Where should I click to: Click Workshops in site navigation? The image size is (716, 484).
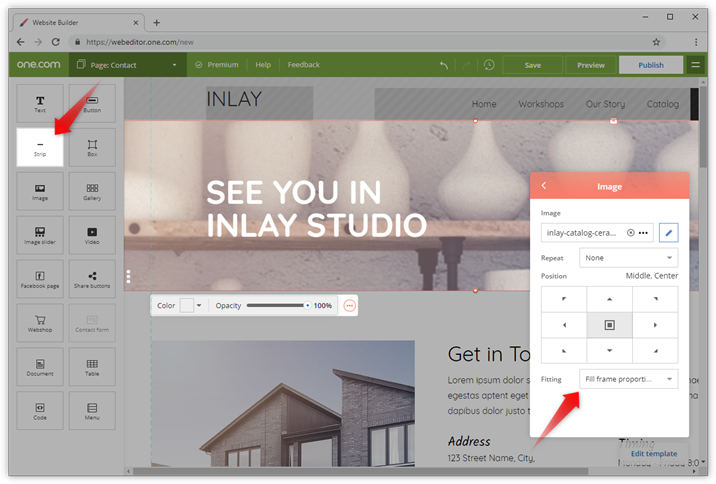[x=541, y=104]
